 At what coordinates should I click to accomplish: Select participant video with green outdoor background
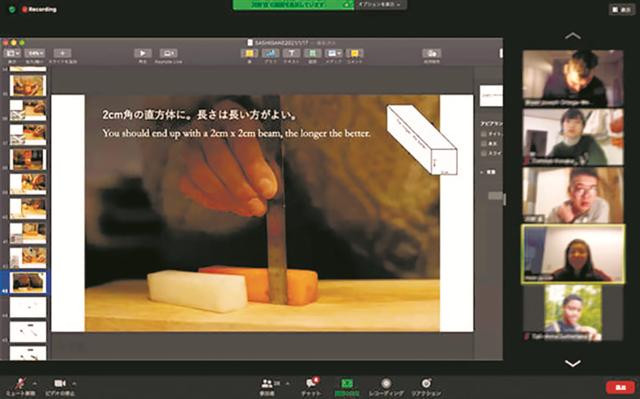tap(573, 313)
